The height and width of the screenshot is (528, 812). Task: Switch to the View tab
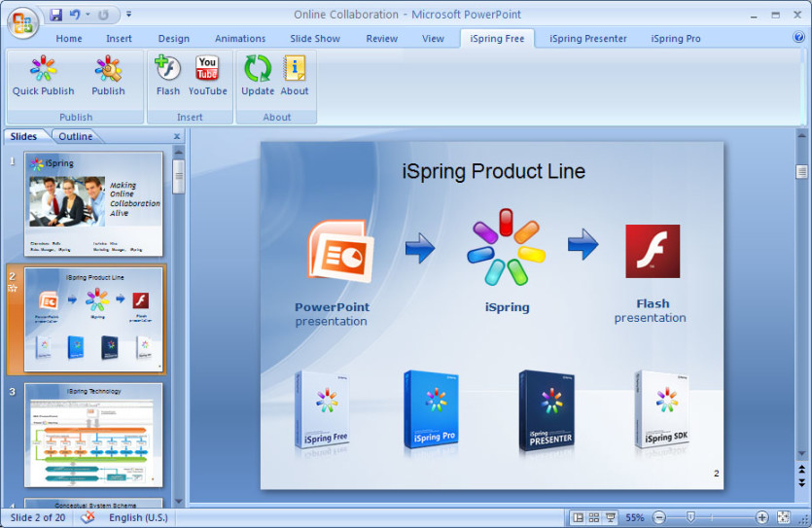pyautogui.click(x=433, y=38)
